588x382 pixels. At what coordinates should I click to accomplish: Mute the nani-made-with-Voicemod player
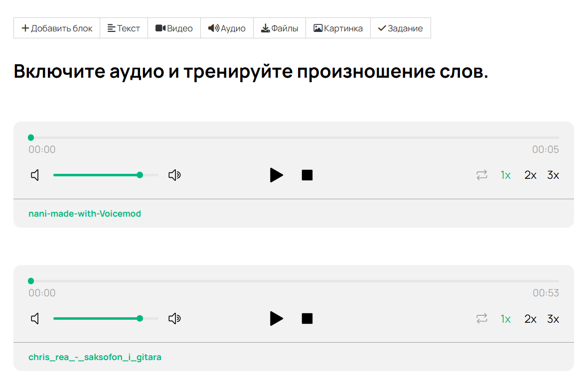[x=35, y=175]
